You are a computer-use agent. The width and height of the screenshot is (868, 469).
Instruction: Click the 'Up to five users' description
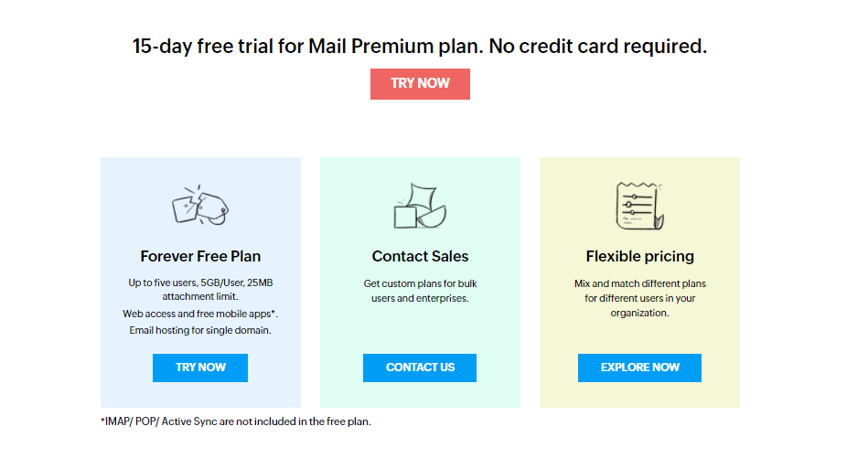click(200, 289)
